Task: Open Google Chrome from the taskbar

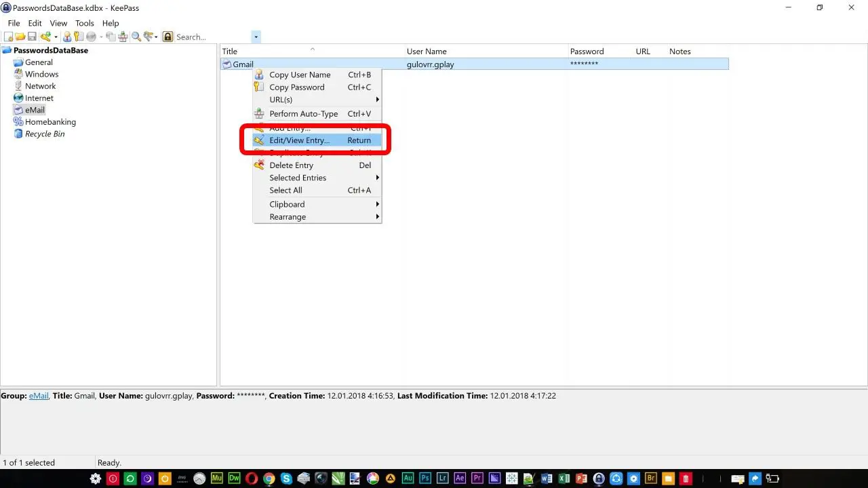Action: (x=269, y=478)
